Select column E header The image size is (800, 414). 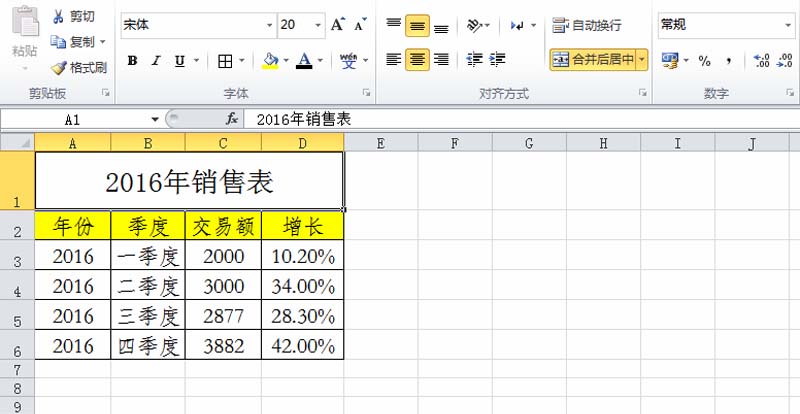coord(381,143)
